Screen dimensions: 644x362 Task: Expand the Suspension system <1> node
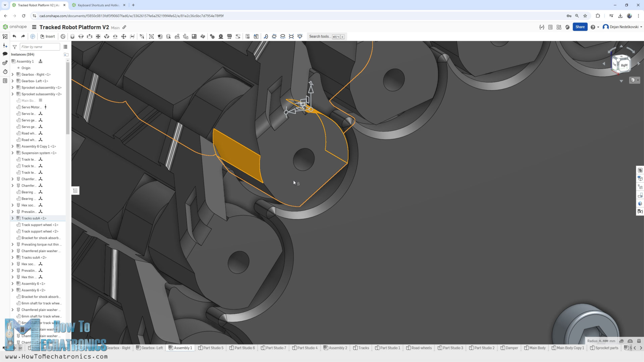(x=13, y=153)
